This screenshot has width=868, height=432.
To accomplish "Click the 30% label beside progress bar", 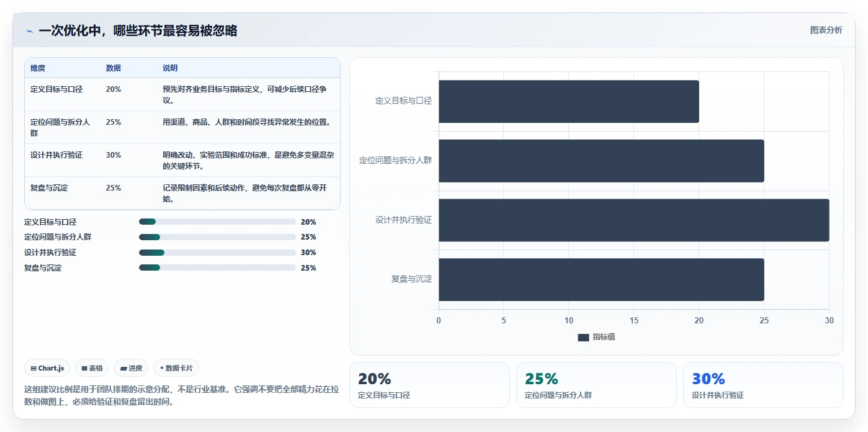I will point(308,253).
